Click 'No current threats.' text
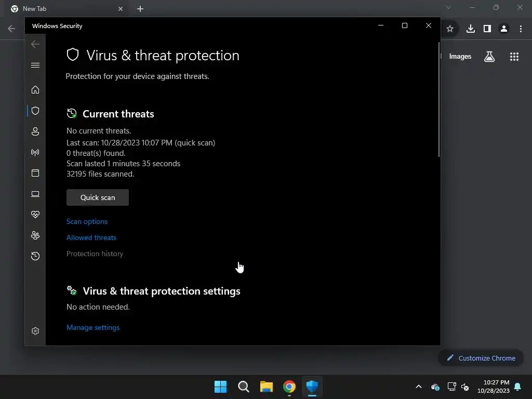Viewport: 532px width, 399px height. click(x=99, y=131)
